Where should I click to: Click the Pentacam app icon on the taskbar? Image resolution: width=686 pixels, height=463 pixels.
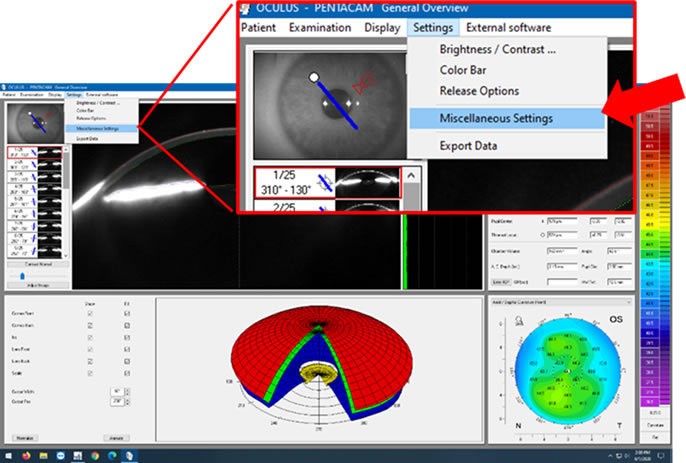coord(130,456)
